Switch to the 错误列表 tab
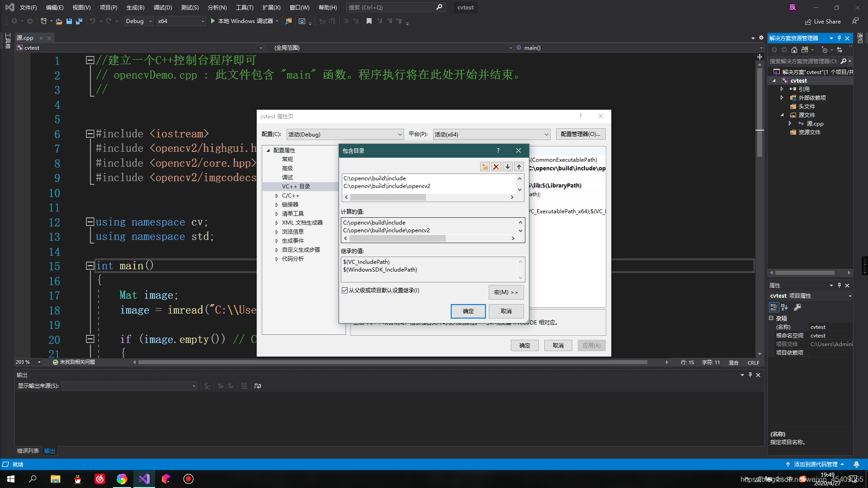The height and width of the screenshot is (488, 868). [x=28, y=451]
